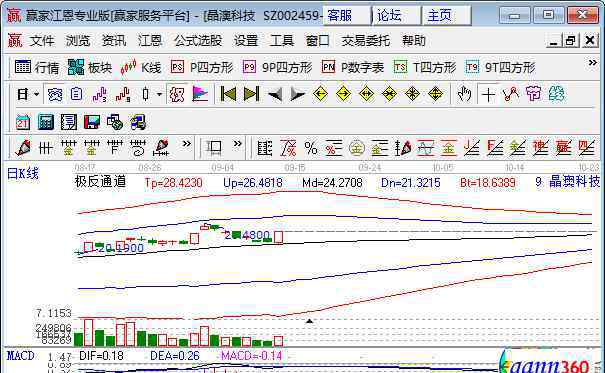605x373 pixels.
Task: Jump to first bar with skip-back icon
Action: point(228,94)
